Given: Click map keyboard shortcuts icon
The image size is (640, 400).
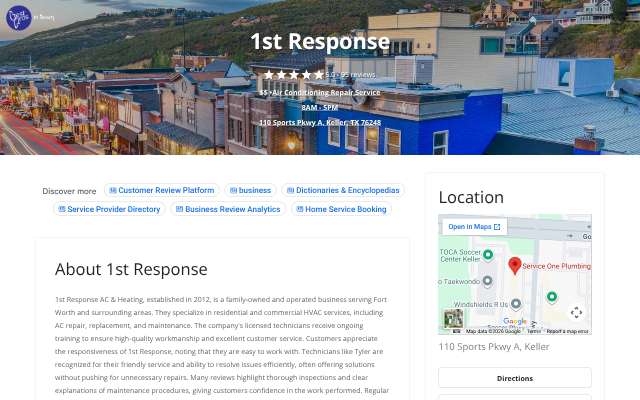Looking at the screenshot, I should point(457,331).
